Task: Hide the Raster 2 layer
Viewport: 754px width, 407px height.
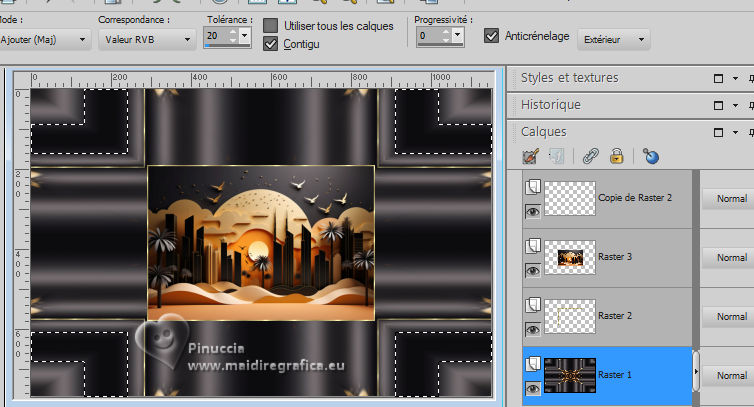Action: point(532,330)
